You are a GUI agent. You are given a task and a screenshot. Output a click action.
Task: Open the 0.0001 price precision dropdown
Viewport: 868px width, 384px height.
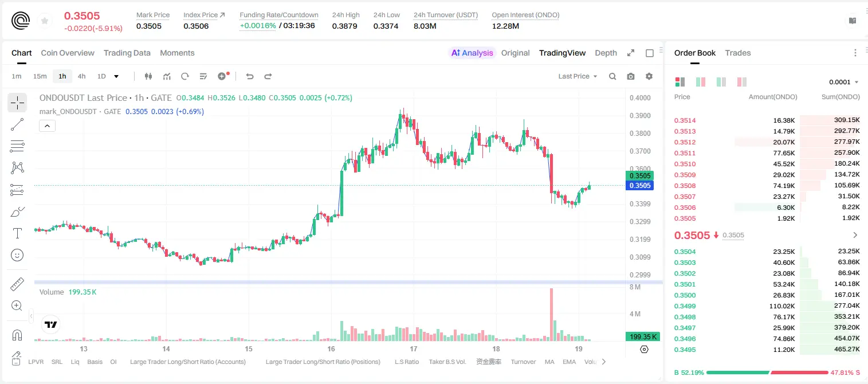(x=844, y=82)
